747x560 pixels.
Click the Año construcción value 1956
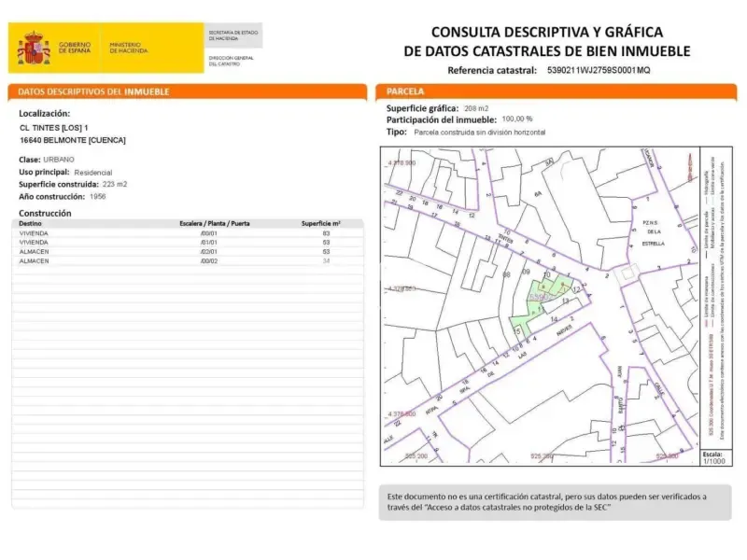98,196
